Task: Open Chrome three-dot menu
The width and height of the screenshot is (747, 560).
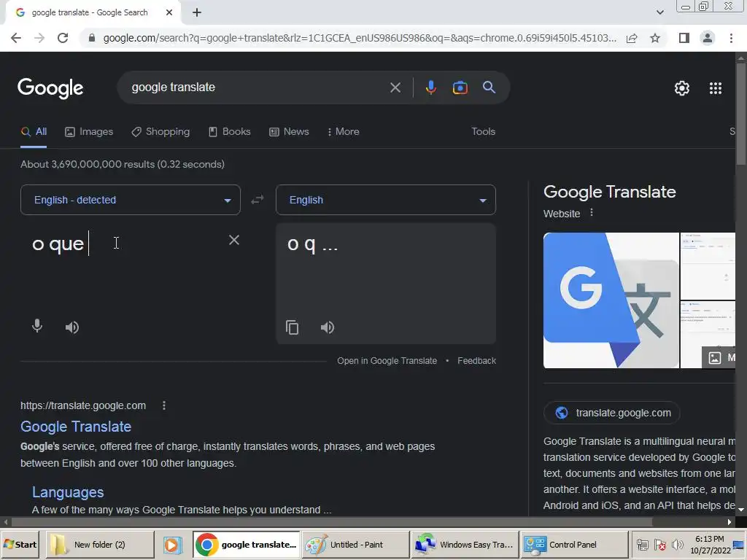Action: [x=731, y=38]
